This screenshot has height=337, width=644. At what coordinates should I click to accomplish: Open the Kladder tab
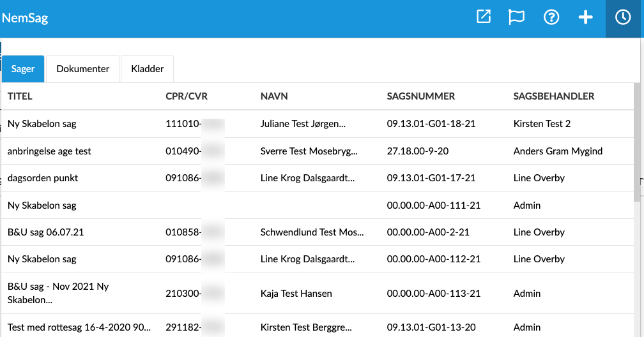tap(147, 69)
